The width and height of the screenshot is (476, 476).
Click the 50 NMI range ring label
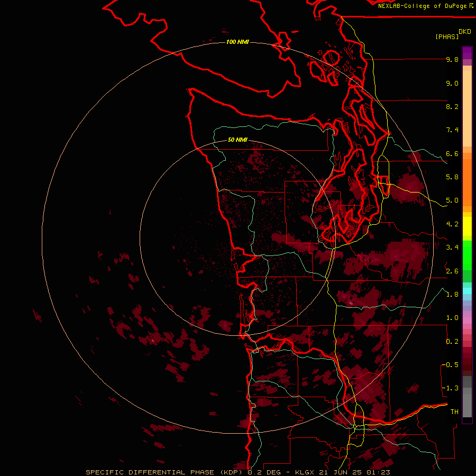coord(237,140)
